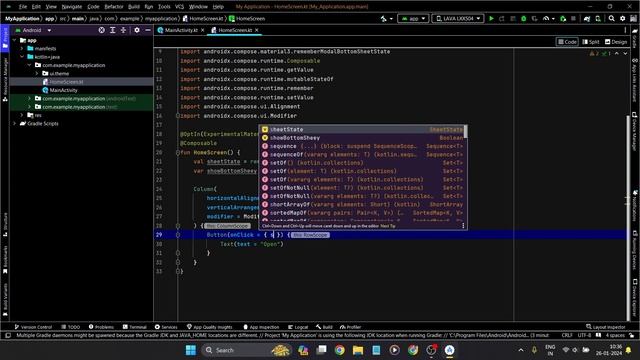
Task: Collapse the kotlin+java folder
Action: [x=22, y=57]
